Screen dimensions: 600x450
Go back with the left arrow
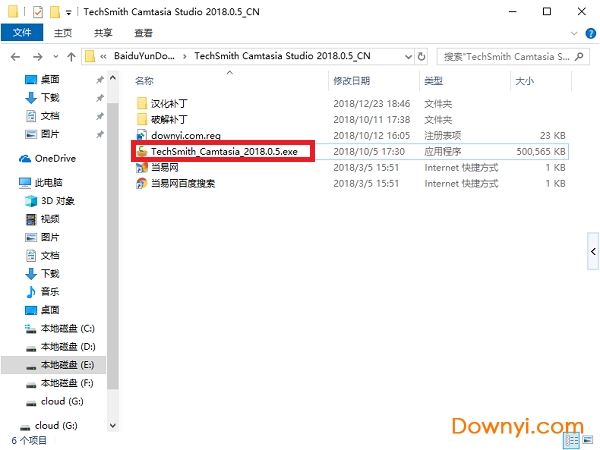(x=15, y=57)
